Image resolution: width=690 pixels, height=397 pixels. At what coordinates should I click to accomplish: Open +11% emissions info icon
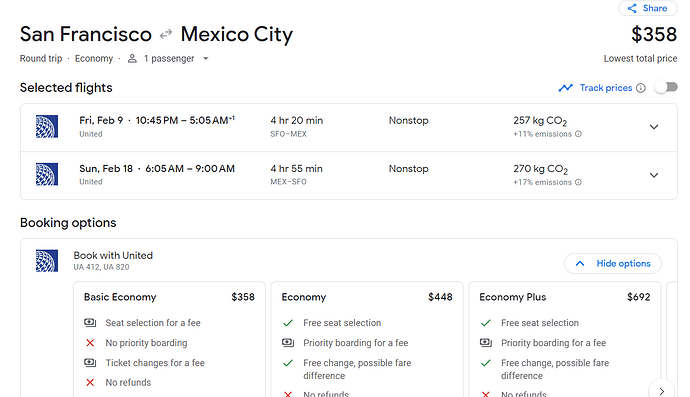pyautogui.click(x=578, y=134)
